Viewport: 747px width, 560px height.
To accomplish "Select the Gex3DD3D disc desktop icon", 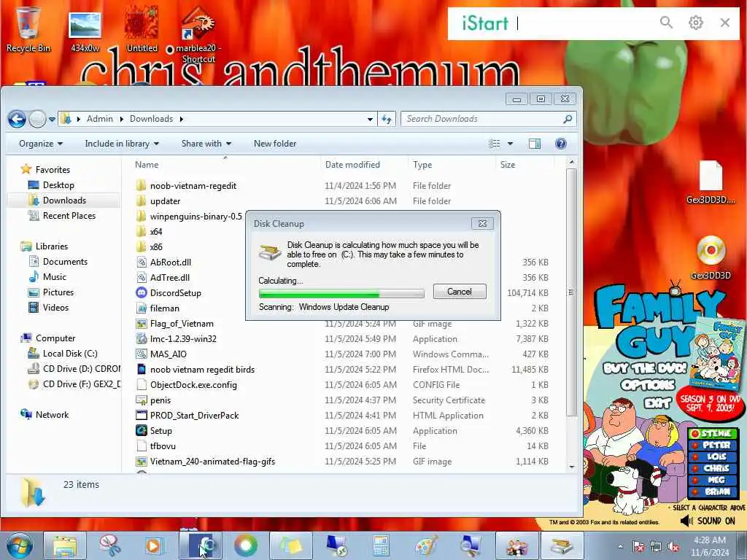I will 711,257.
